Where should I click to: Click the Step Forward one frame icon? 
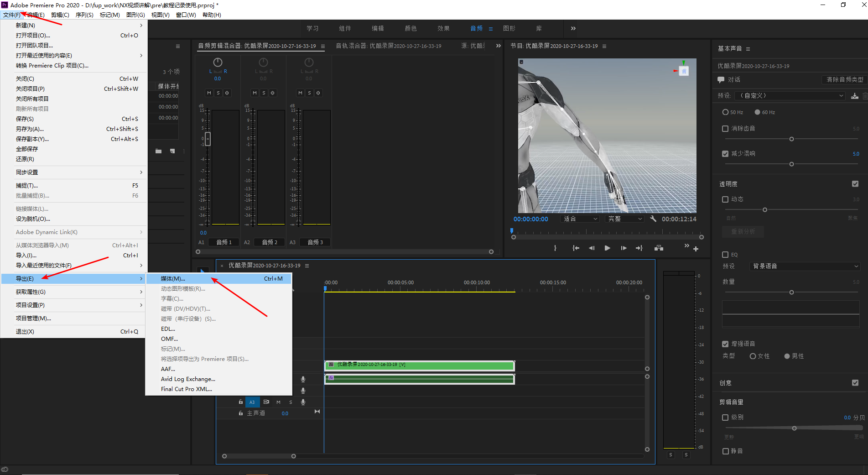[624, 248]
